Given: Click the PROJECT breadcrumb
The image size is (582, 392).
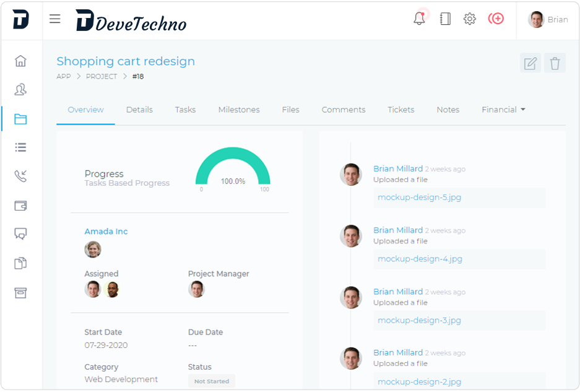Looking at the screenshot, I should point(102,76).
